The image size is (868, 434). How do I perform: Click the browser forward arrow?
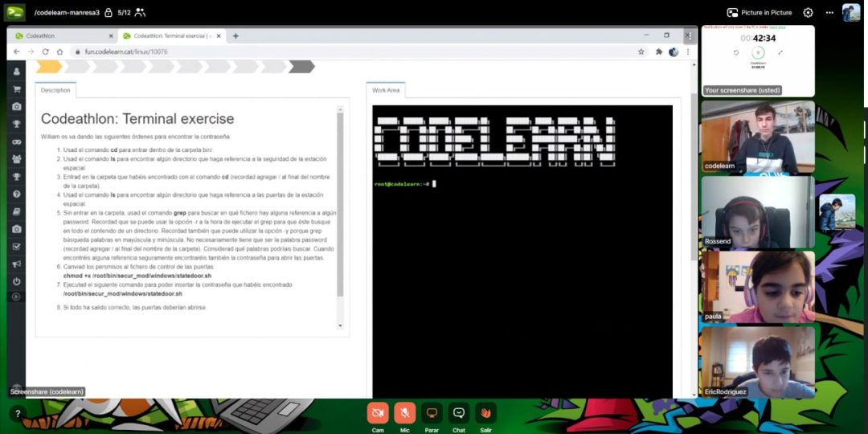[x=31, y=51]
